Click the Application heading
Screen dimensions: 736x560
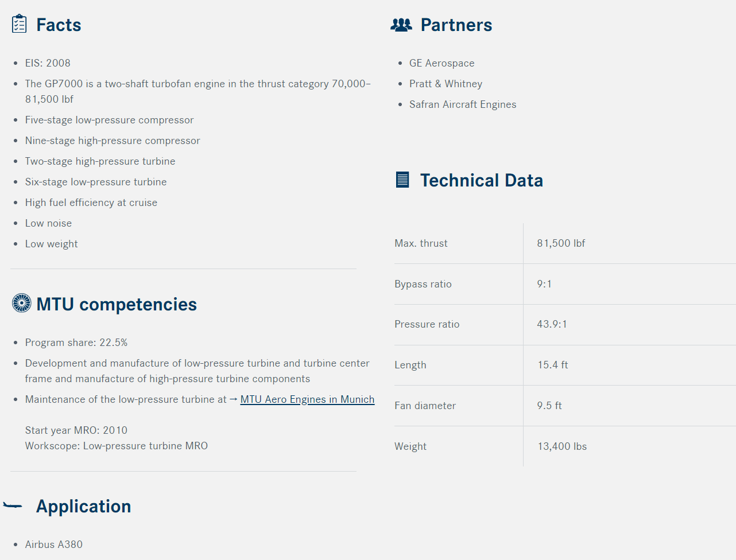(x=84, y=506)
